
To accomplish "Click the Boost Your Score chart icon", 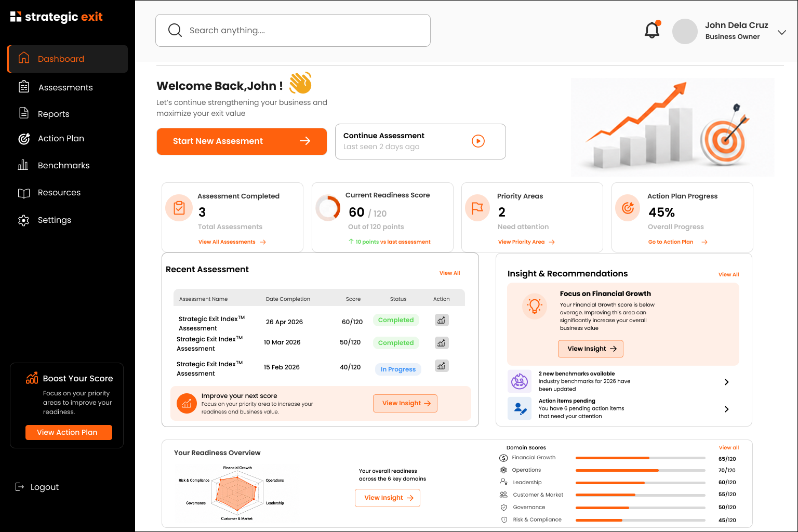I will [x=32, y=378].
